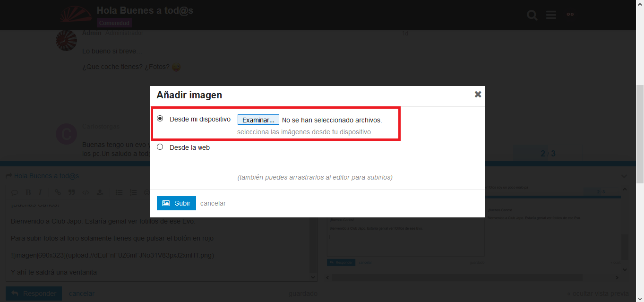Cancel the image upload dialog
Viewport: 644px width, 302px height.
pos(213,203)
